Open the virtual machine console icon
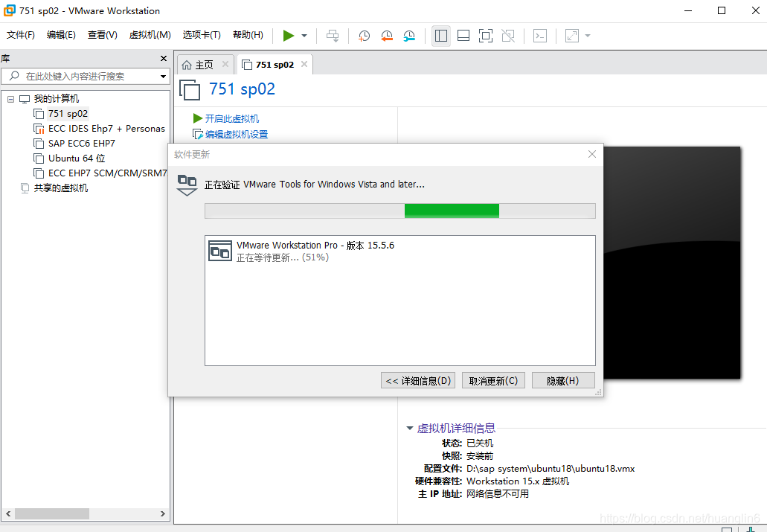The height and width of the screenshot is (532, 767). pos(539,35)
